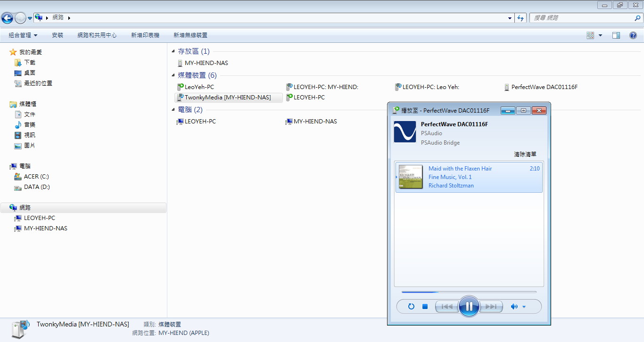Open MY-HIEND-NAS in navigation tree
The height and width of the screenshot is (342, 644).
41,228
